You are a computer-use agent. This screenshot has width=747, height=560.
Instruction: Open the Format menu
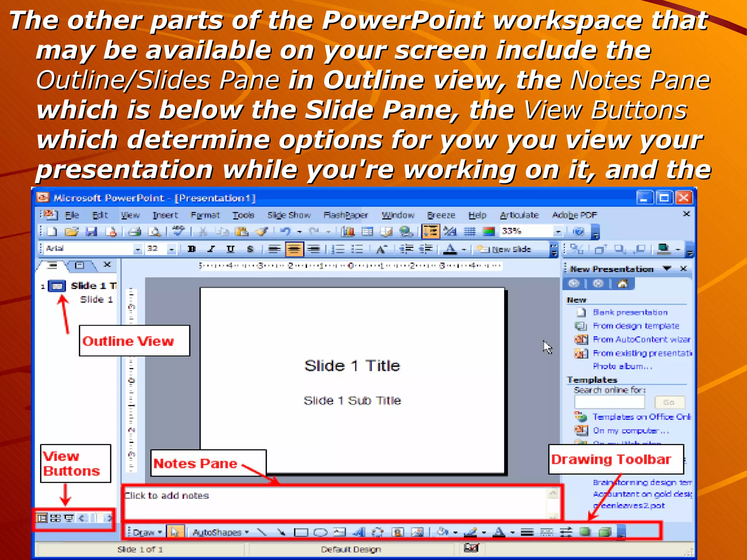205,215
